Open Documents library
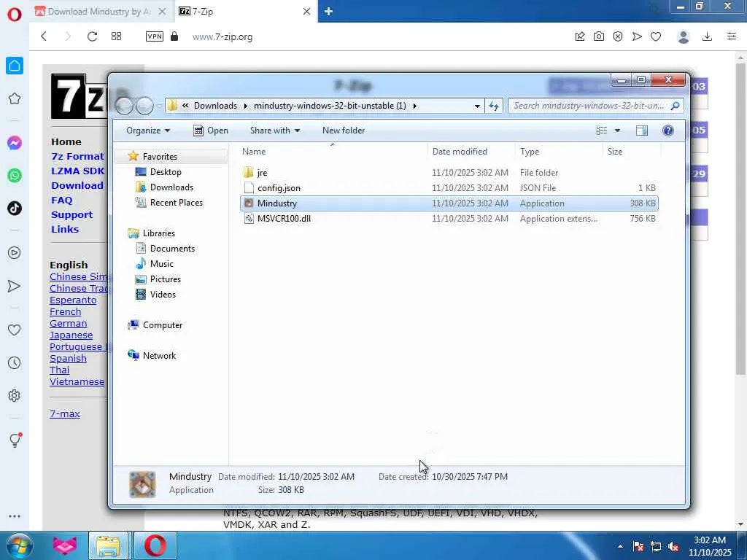 (171, 248)
